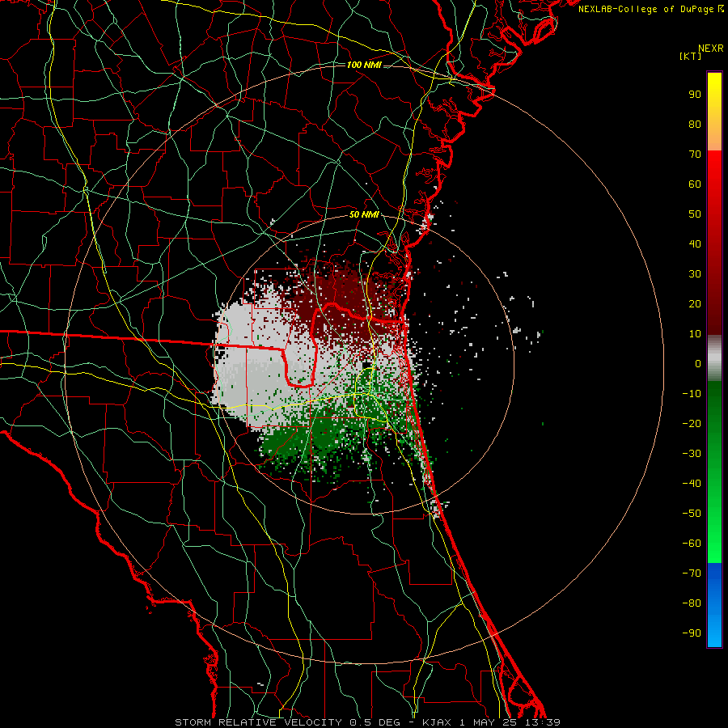This screenshot has width=728, height=728.
Task: Click the gray zero-velocity segment of the color bar
Action: point(714,358)
